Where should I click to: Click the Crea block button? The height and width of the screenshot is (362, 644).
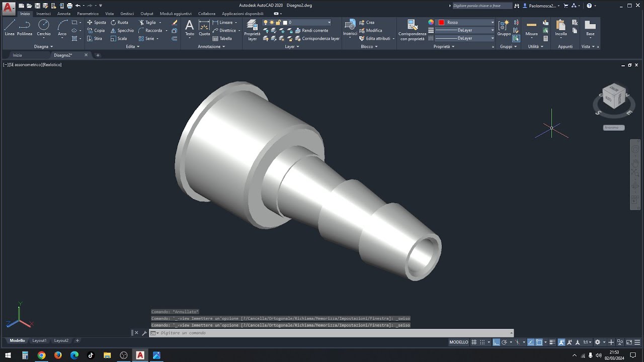point(367,23)
